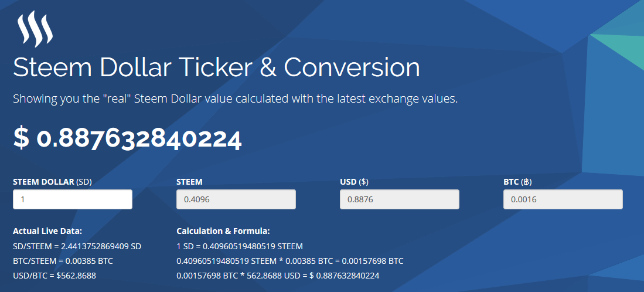The height and width of the screenshot is (292, 644).
Task: Click the Actual Live Data heading
Action: point(47,231)
